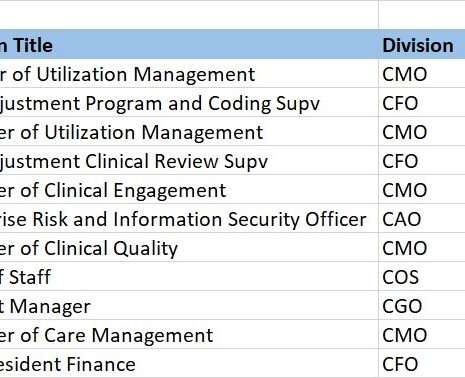Select the Clinical Review Supv cell
The width and height of the screenshot is (465, 378).
point(189,160)
